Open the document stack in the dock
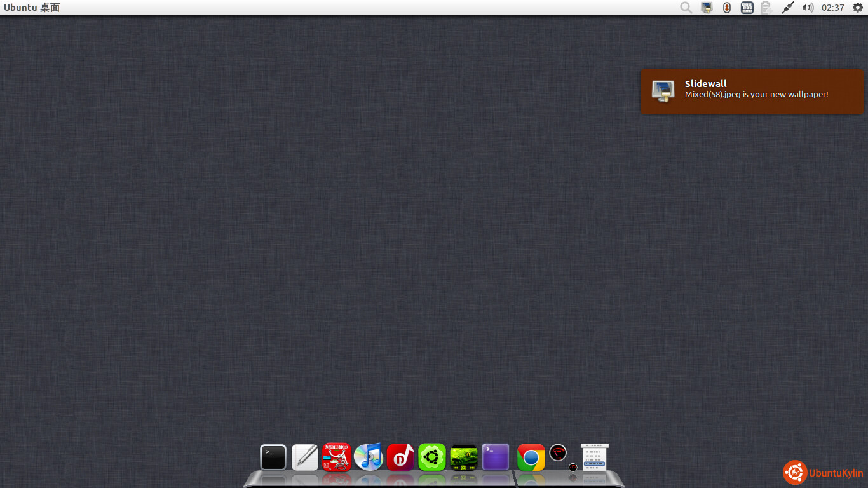 (x=595, y=457)
